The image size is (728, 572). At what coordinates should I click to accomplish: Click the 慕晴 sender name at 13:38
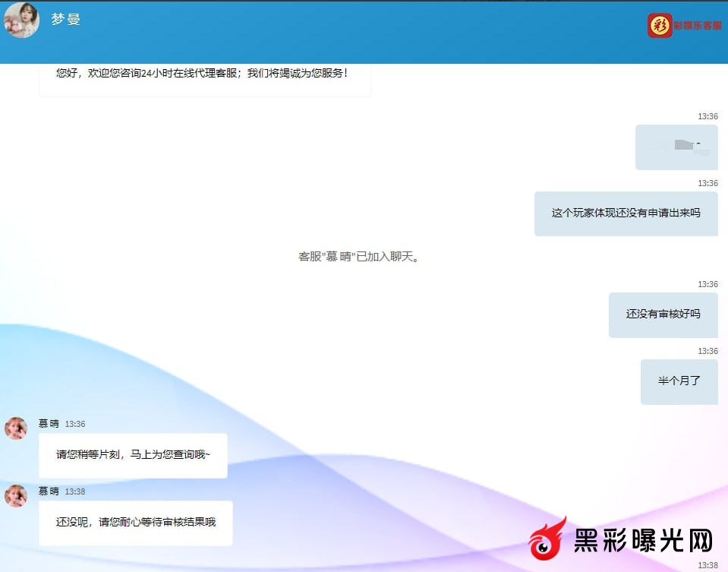pyautogui.click(x=49, y=491)
